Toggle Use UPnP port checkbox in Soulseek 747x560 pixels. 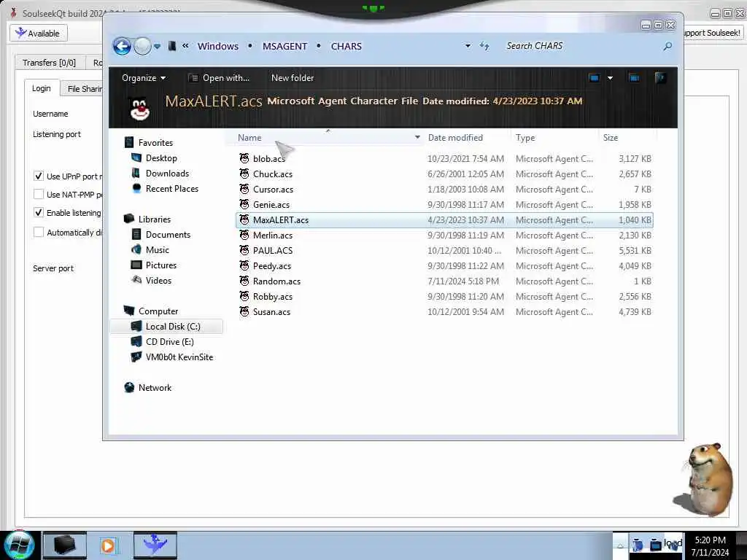pos(39,176)
